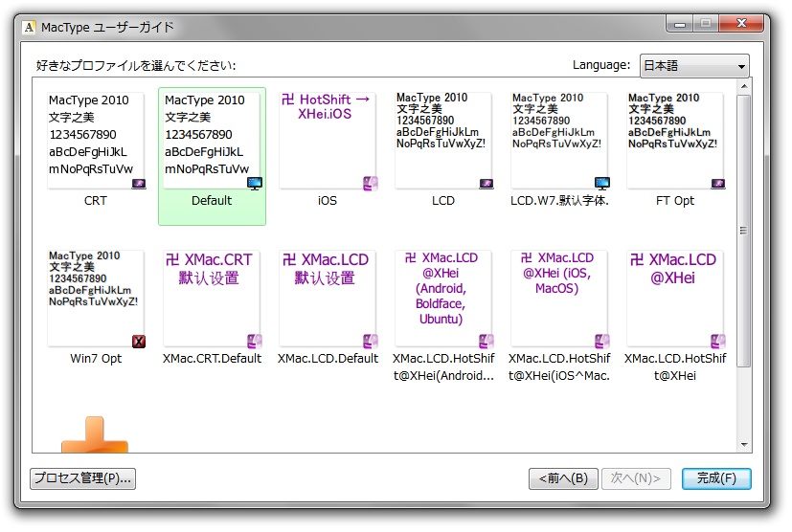Select the LCD profile thumbnail
792x532 pixels.
[x=443, y=141]
